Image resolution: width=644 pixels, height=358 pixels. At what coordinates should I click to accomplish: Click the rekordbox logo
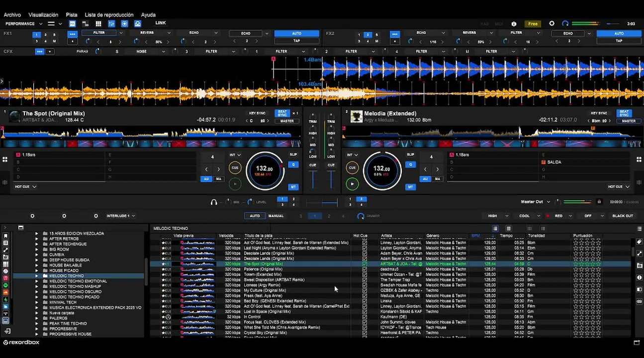(x=21, y=342)
